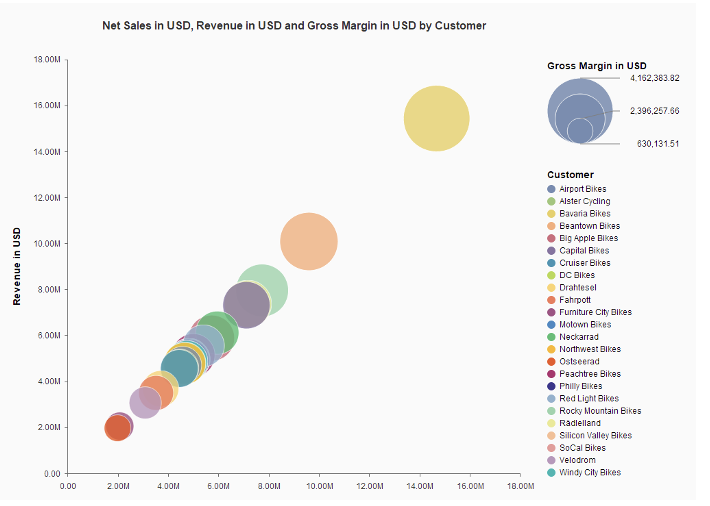Select the Rocky Mountain Bikes legend label
710x506 pixels.
point(600,411)
